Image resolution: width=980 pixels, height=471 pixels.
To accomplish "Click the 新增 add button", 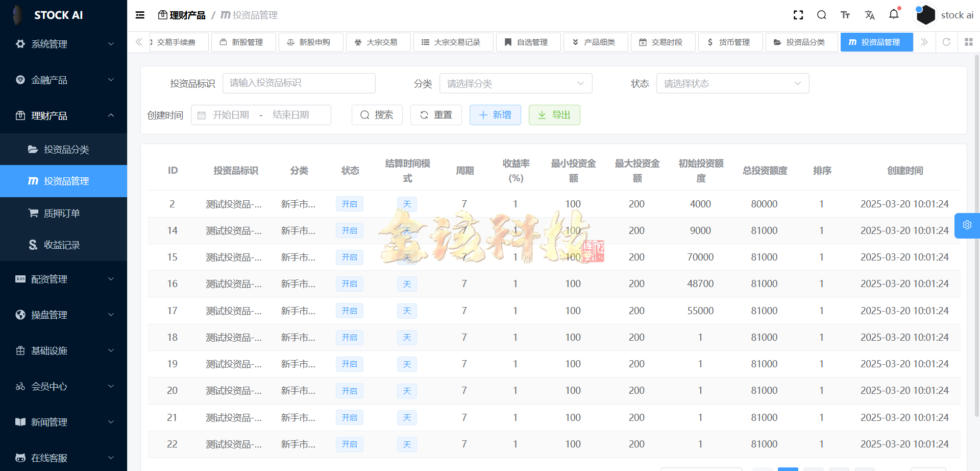I will click(495, 115).
